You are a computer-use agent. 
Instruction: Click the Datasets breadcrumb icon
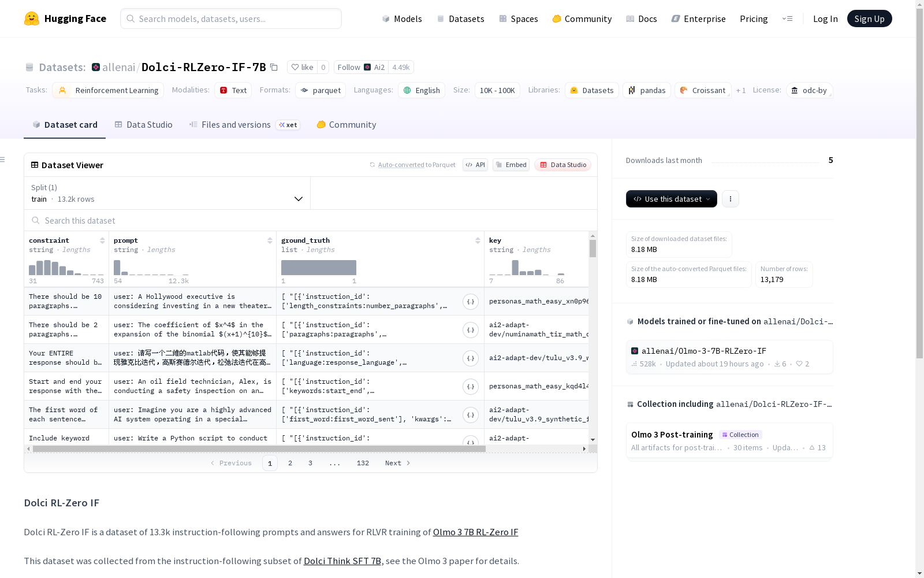click(29, 68)
